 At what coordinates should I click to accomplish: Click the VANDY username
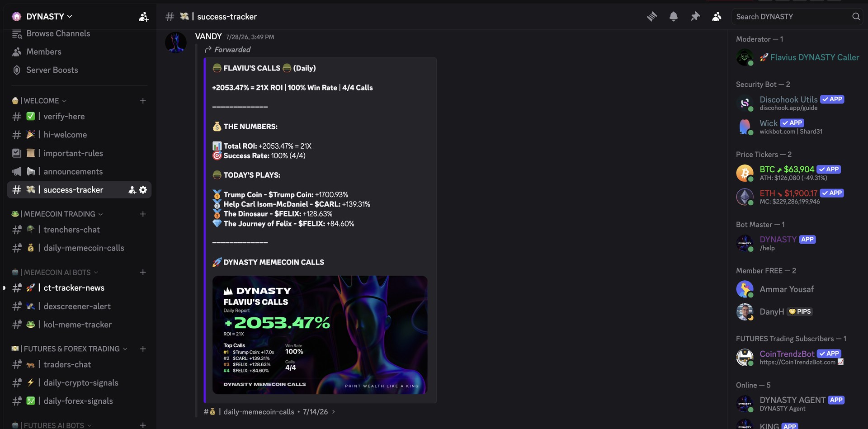[208, 36]
